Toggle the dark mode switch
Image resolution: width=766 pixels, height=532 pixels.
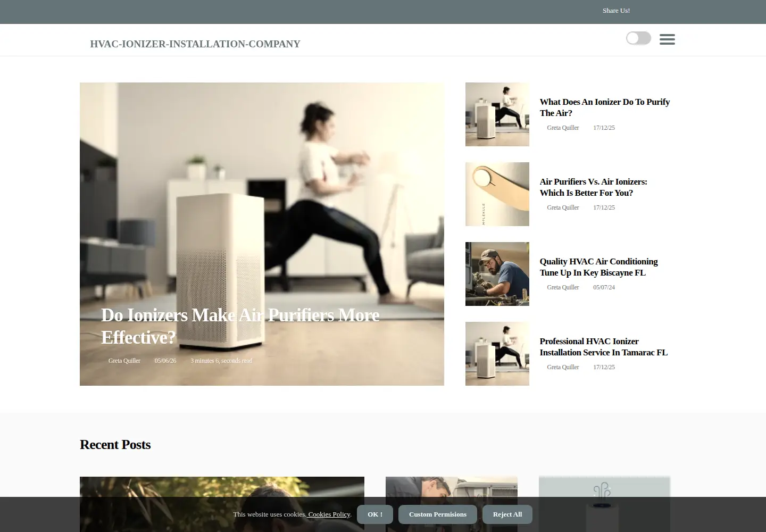click(x=638, y=38)
